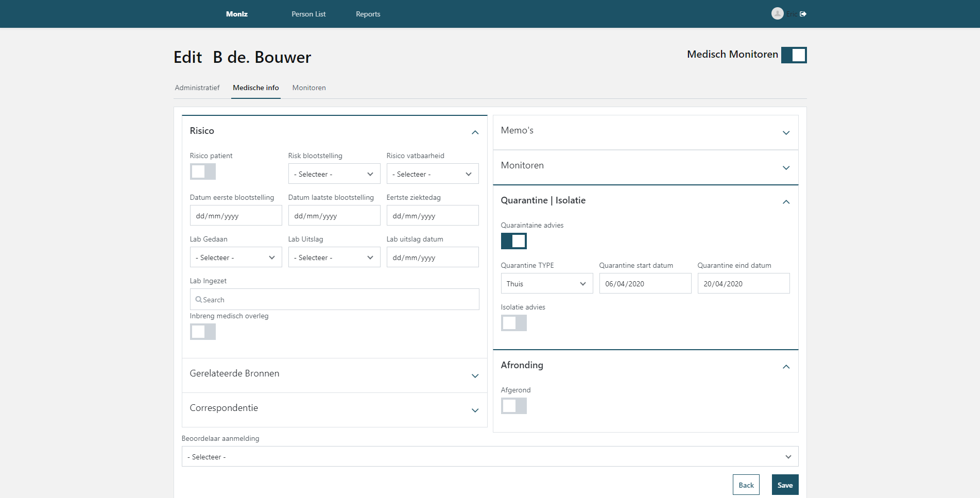
Task: Click the Lab uitslag datum field
Action: 433,257
